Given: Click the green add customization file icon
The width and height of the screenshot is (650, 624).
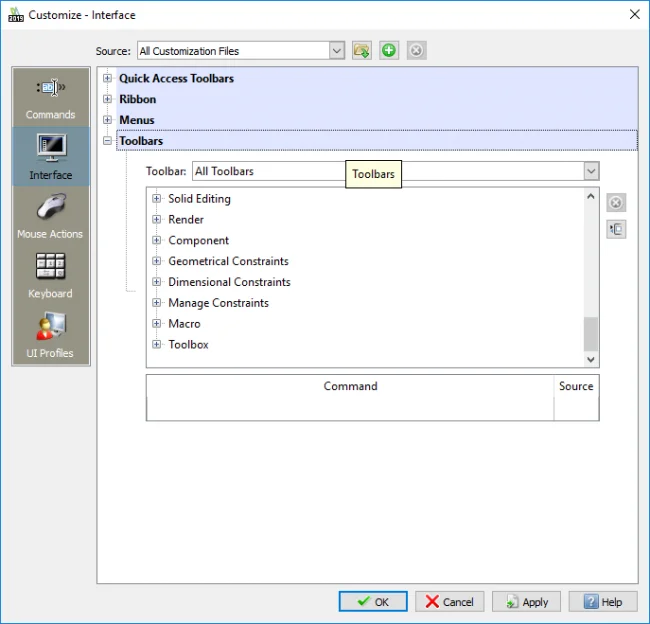Looking at the screenshot, I should click(389, 51).
